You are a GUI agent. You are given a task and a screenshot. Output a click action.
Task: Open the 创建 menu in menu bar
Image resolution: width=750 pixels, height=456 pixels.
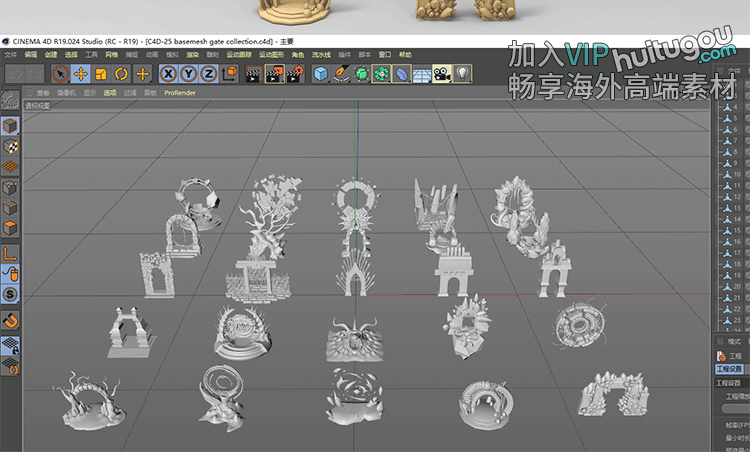click(x=51, y=54)
